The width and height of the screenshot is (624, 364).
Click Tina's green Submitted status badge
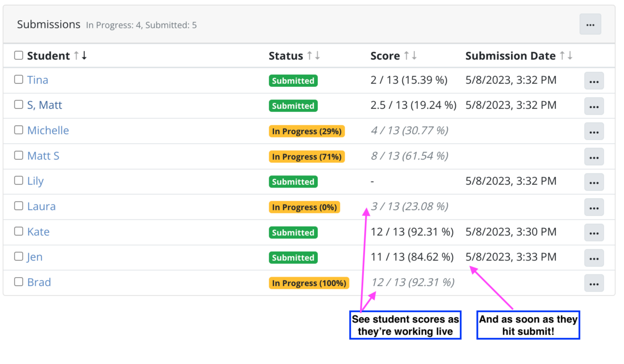pos(293,81)
